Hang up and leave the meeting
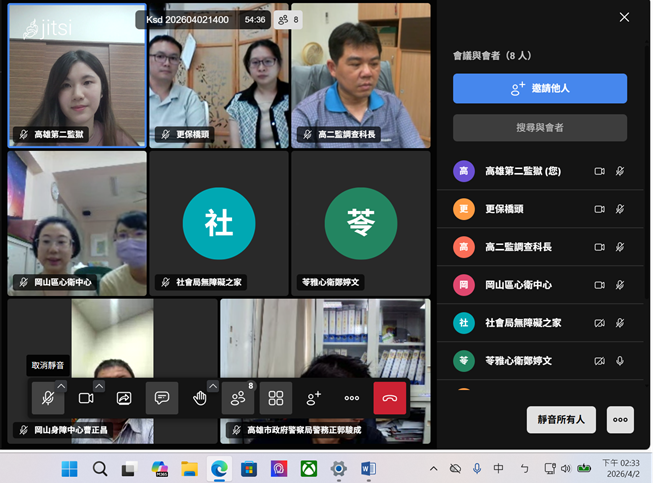This screenshot has height=483, width=660. (390, 398)
